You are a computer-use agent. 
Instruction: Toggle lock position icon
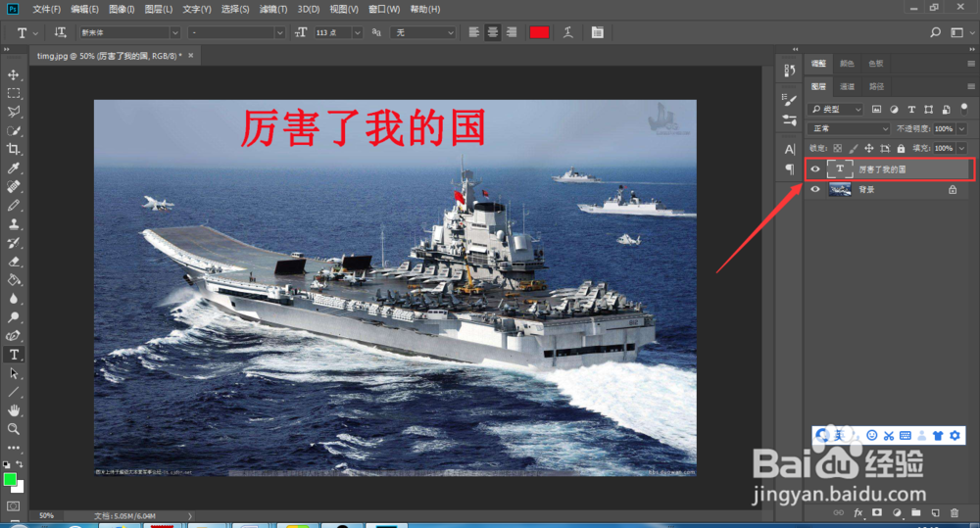(868, 148)
